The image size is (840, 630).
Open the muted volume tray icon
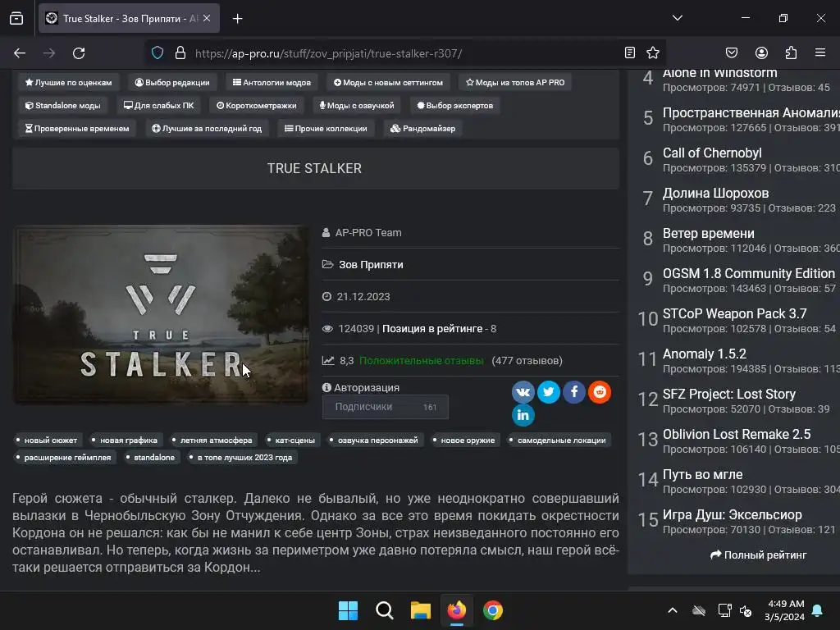tap(745, 610)
